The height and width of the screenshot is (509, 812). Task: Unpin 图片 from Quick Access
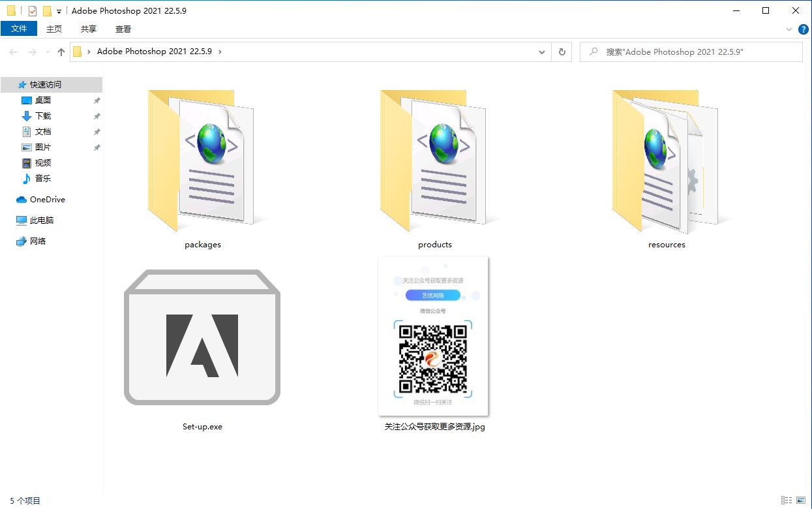tap(97, 147)
